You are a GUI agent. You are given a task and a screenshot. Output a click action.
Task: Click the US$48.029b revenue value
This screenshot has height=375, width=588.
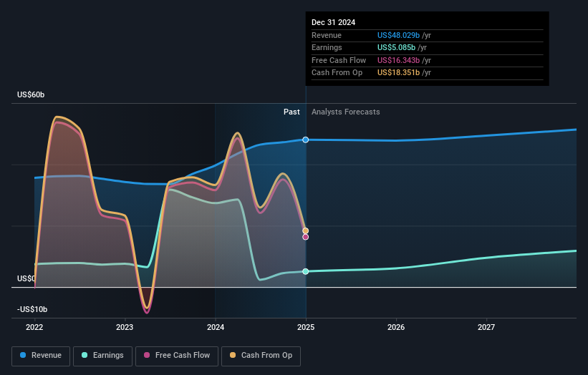[398, 35]
